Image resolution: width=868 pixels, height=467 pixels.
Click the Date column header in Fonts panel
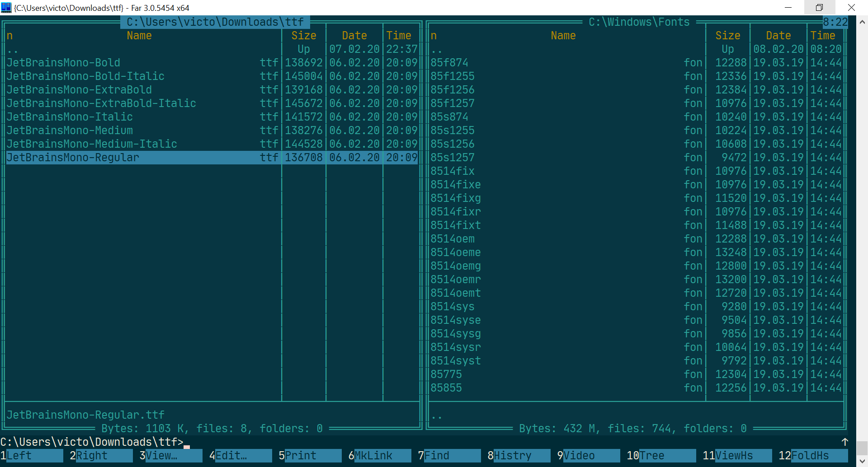[778, 35]
